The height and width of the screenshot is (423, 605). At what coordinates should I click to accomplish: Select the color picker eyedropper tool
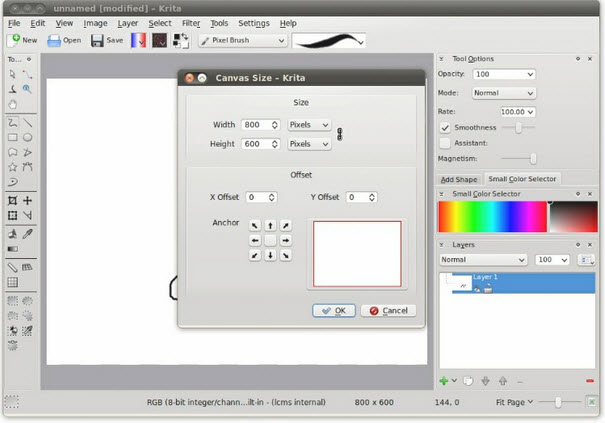pyautogui.click(x=27, y=233)
